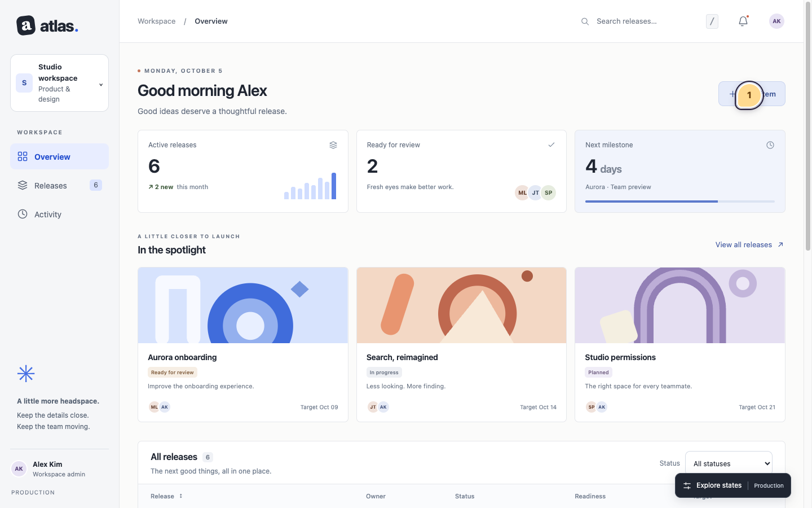Image resolution: width=812 pixels, height=508 pixels.
Task: Open Releases in the sidebar
Action: point(59,185)
